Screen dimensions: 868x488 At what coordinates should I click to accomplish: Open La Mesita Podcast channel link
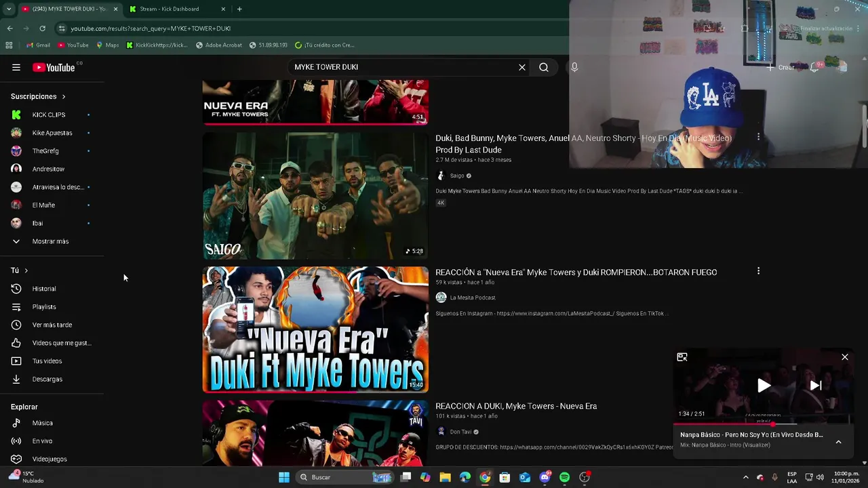tap(473, 298)
